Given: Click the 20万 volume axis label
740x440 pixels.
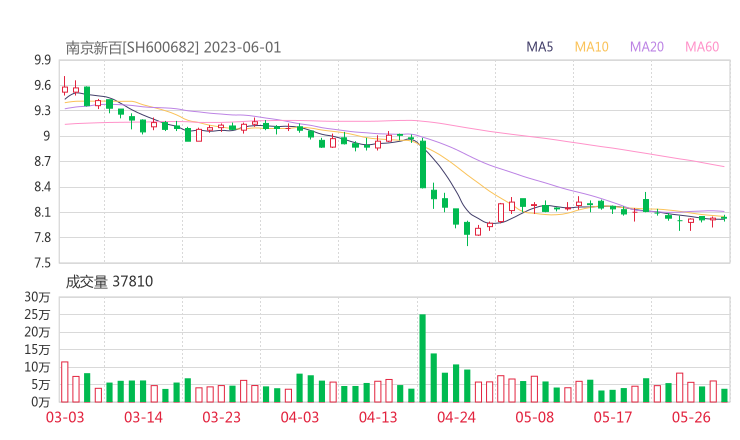Looking at the screenshot, I should pyautogui.click(x=37, y=332).
